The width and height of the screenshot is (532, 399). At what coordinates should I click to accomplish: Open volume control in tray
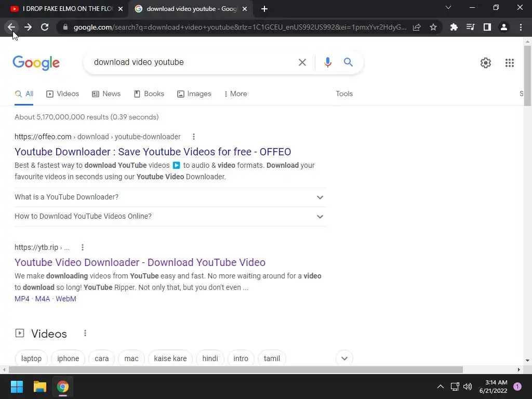[468, 387]
